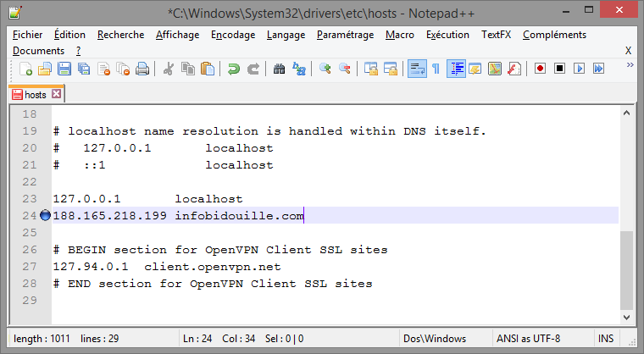
Task: Close the hosts tab with its red X
Action: point(57,94)
